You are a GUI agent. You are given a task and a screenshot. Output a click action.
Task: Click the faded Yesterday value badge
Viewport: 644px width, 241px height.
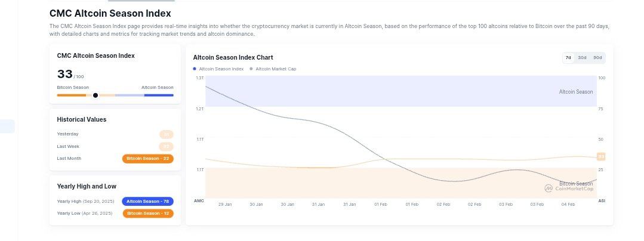point(166,134)
